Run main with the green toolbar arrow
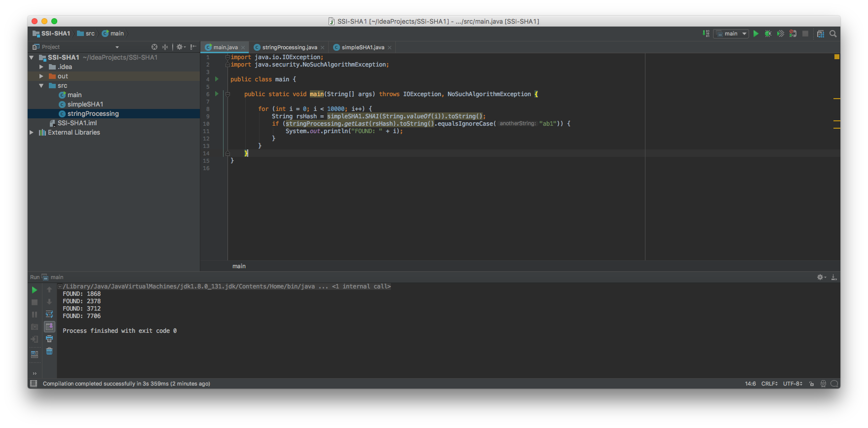The height and width of the screenshot is (428, 868). click(756, 34)
